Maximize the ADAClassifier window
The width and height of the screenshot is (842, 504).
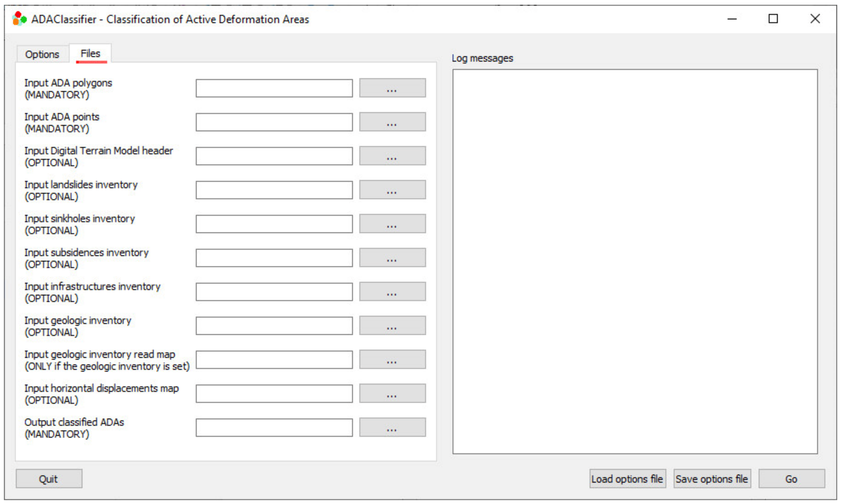(x=773, y=19)
